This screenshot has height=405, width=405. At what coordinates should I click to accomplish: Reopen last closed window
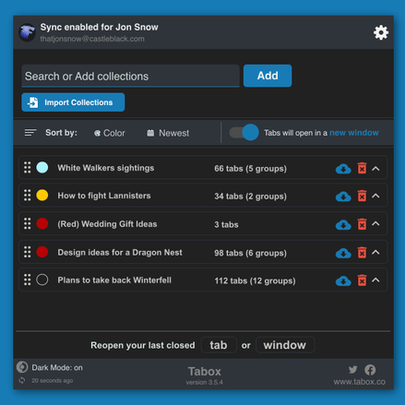(285, 345)
